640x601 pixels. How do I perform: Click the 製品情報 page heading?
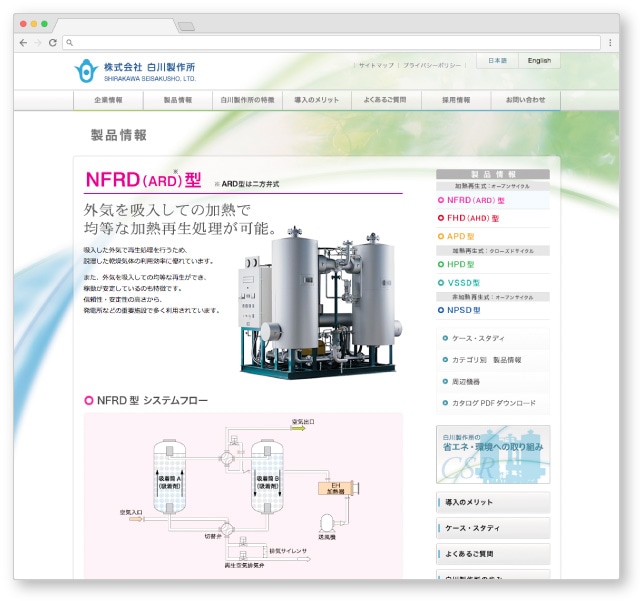118,135
